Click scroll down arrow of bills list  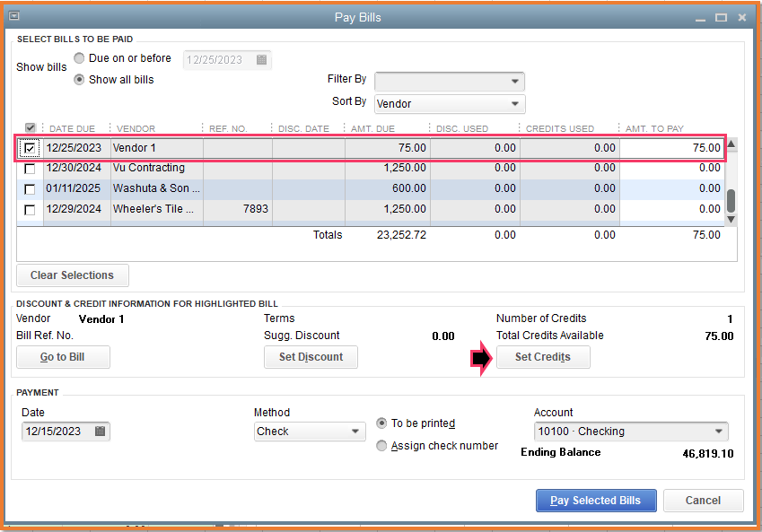point(731,220)
